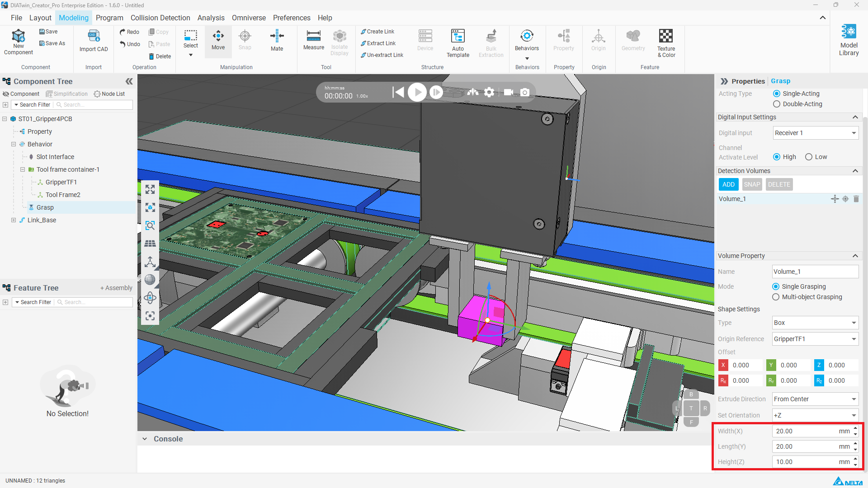Open the Omniverse menu
The image size is (868, 488).
click(249, 18)
